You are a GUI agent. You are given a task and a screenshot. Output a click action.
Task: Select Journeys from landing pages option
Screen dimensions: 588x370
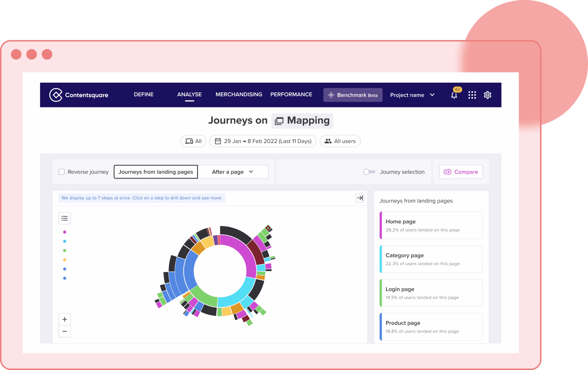coord(156,172)
